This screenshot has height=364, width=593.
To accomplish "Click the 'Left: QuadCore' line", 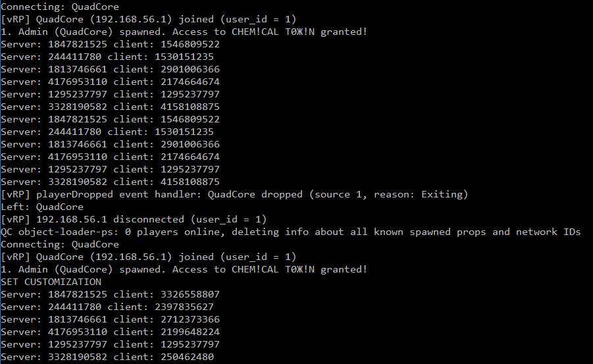I will pyautogui.click(x=42, y=207).
